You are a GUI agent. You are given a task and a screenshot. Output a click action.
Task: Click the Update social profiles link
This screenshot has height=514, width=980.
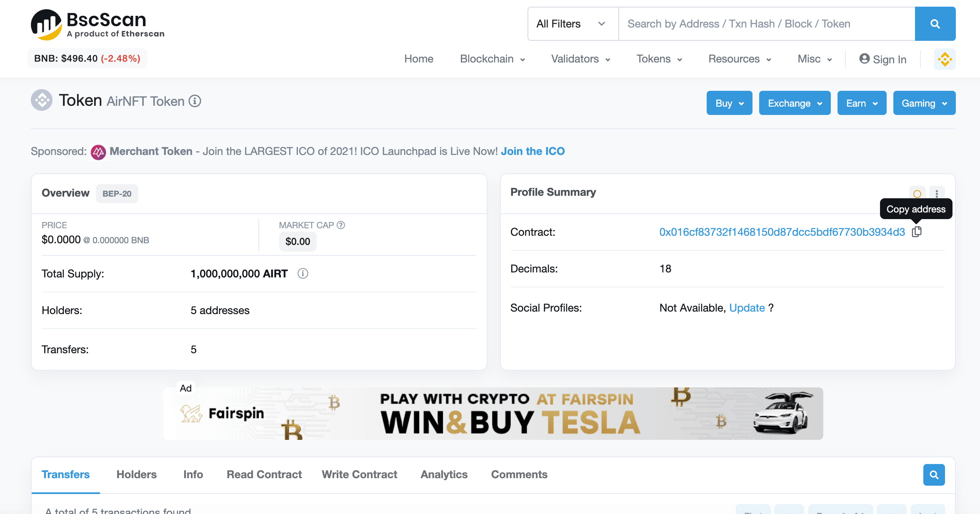[x=747, y=308]
